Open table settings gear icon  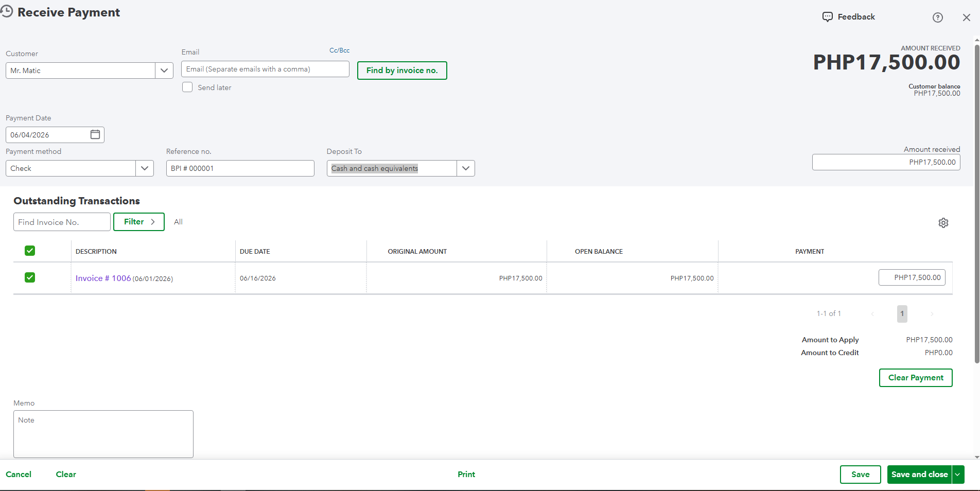[943, 223]
